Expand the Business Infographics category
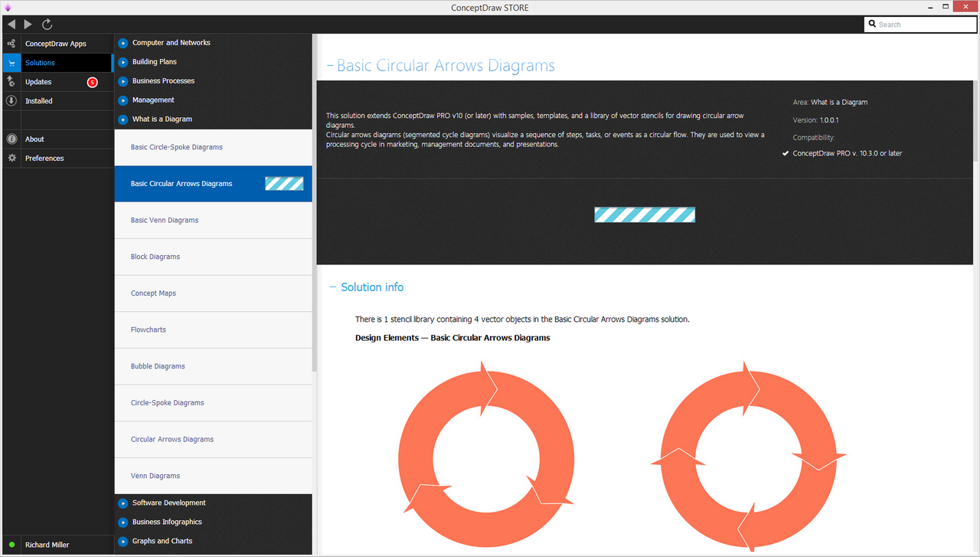The image size is (980, 557). tap(122, 523)
